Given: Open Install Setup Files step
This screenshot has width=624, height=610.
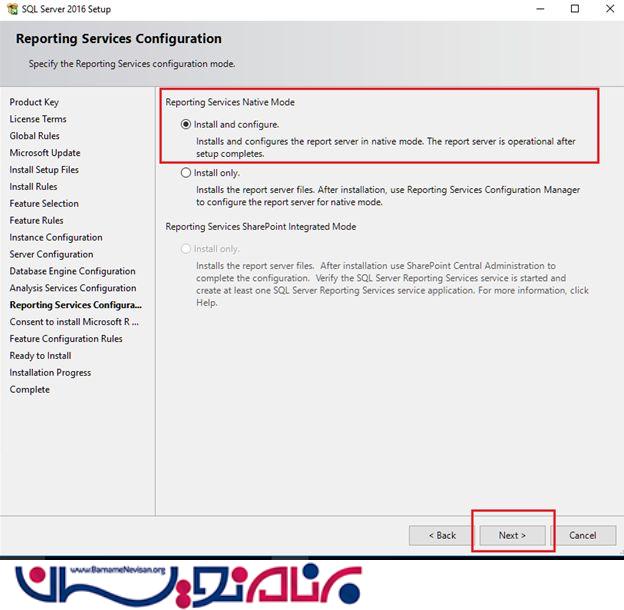Looking at the screenshot, I should pyautogui.click(x=44, y=170).
